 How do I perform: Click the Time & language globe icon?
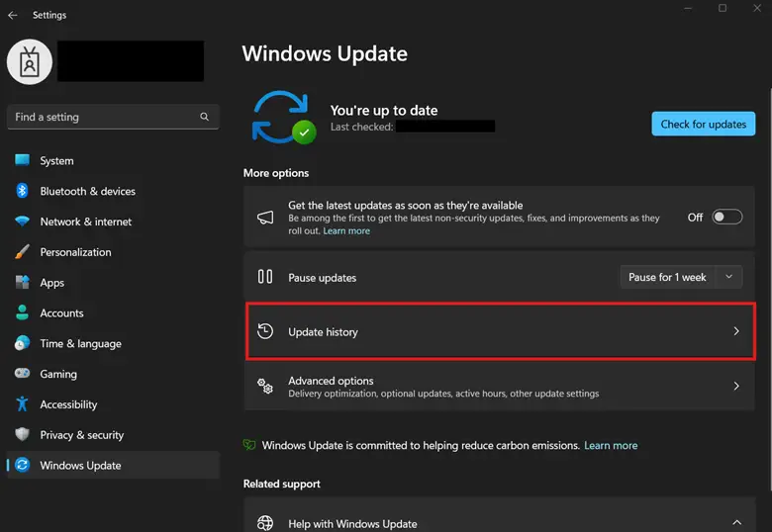[22, 343]
